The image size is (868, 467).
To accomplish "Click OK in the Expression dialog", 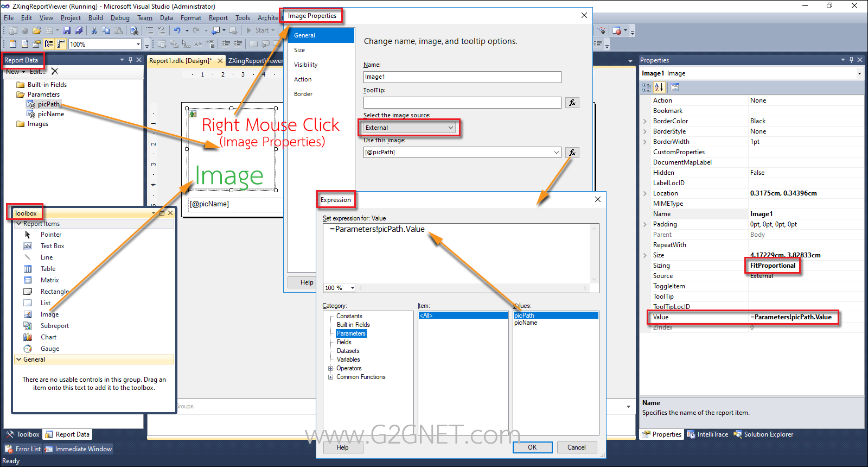I will pos(532,447).
